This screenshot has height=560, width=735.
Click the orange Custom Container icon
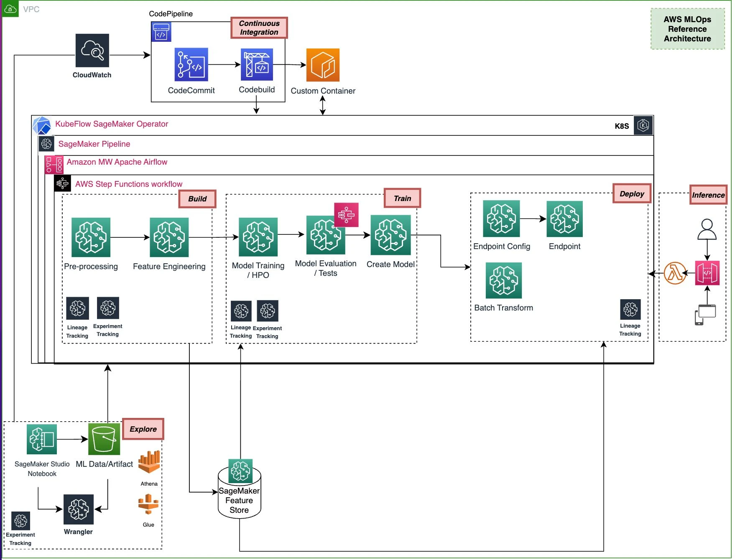(323, 65)
